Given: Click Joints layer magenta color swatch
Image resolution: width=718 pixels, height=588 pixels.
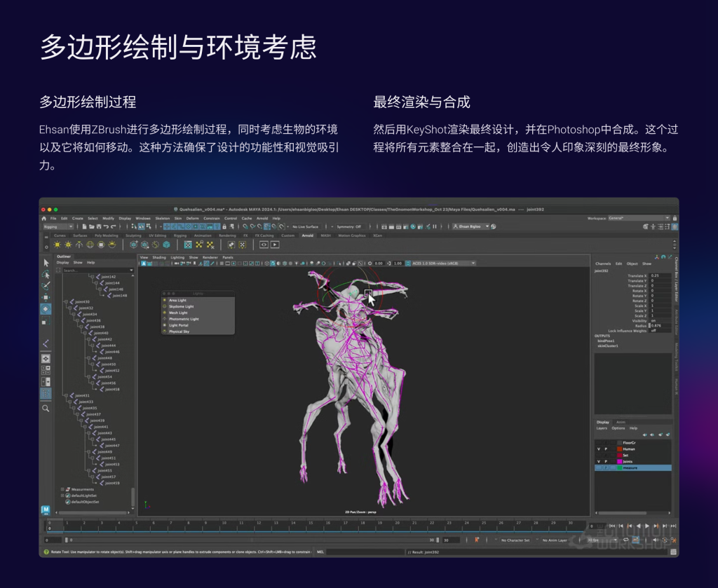Looking at the screenshot, I should pos(620,462).
